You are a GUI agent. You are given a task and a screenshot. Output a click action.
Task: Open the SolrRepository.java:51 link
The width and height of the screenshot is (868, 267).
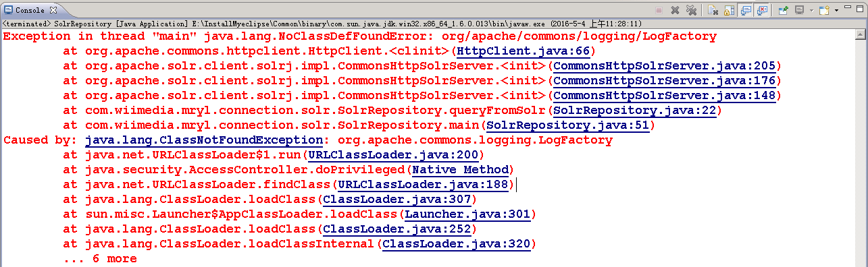click(x=567, y=125)
